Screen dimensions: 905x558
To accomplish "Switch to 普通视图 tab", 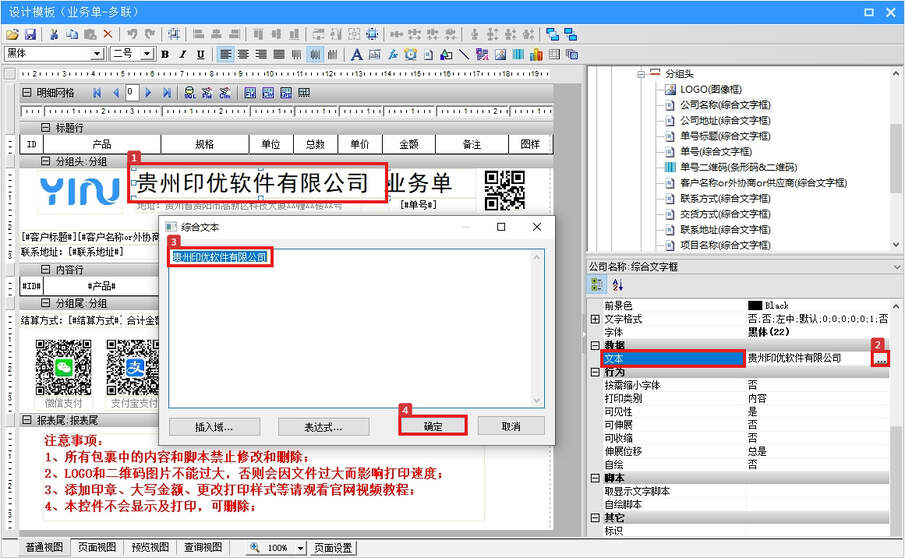I will pyautogui.click(x=44, y=547).
